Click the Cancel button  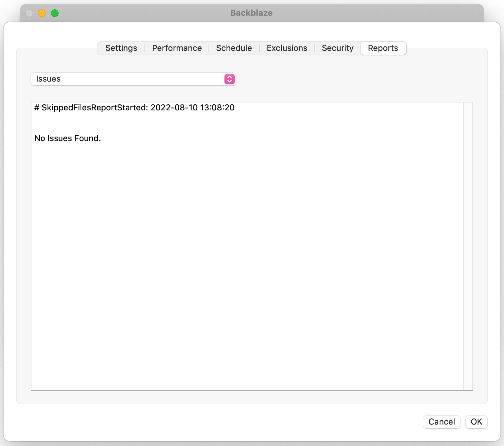point(442,422)
